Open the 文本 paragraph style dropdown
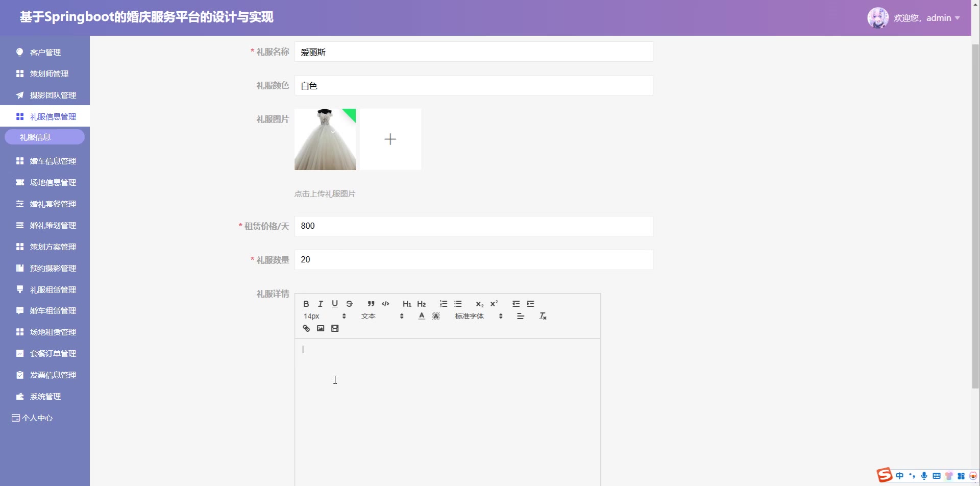Screen dimensions: 980x486 tap(382, 316)
